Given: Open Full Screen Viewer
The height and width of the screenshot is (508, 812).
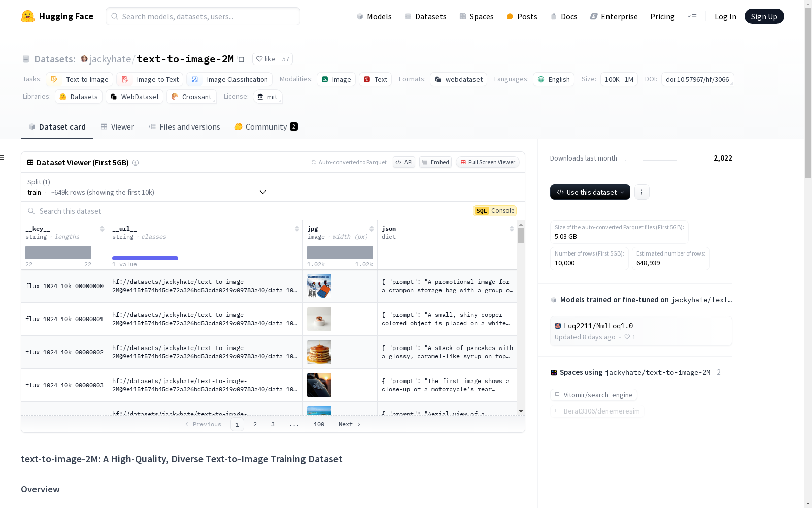Looking at the screenshot, I should [488, 162].
